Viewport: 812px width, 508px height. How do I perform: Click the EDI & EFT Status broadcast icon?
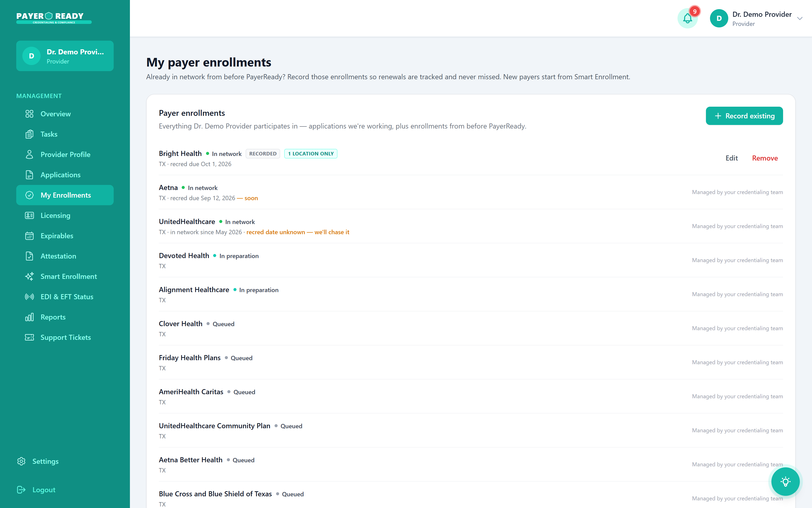[29, 297]
